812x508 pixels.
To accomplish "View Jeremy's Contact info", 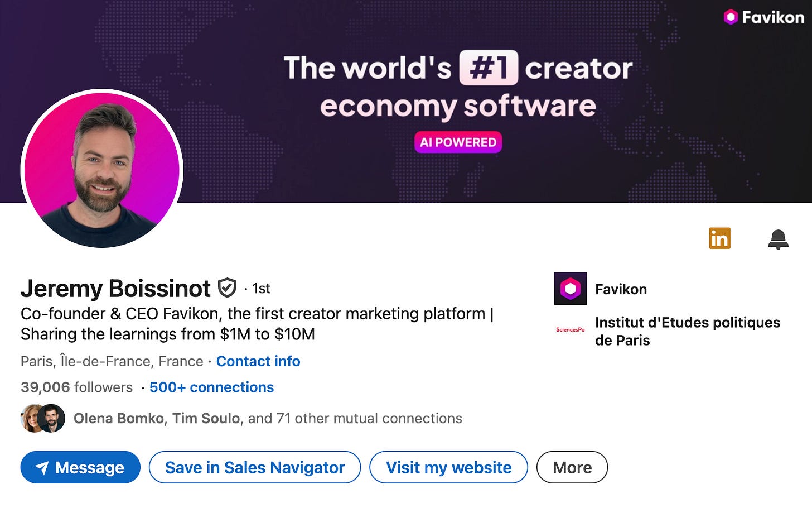I will click(258, 361).
